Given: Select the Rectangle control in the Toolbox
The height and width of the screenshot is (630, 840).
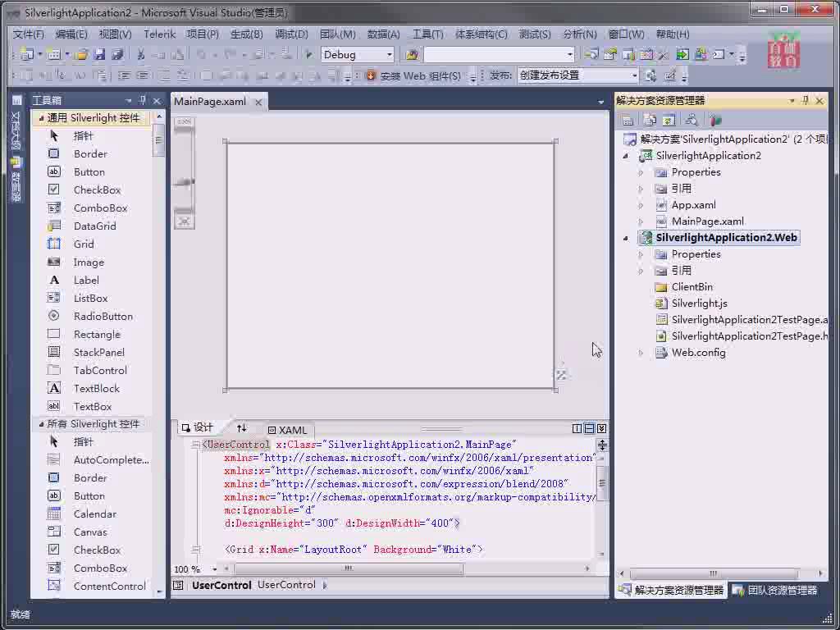Looking at the screenshot, I should 97,335.
